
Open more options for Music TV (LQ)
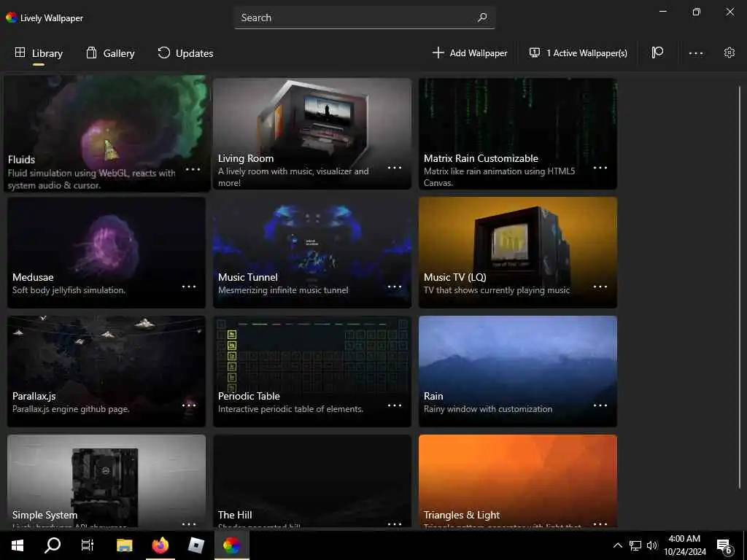600,287
